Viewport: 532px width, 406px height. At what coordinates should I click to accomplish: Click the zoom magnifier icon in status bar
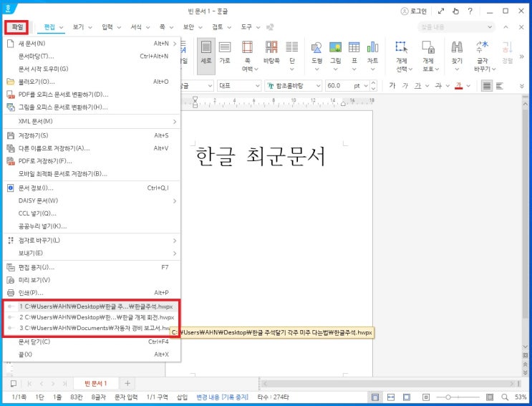pos(505,397)
